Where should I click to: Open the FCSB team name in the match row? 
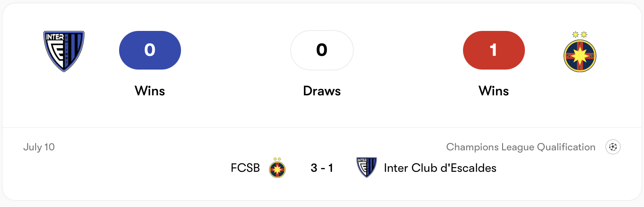point(245,168)
